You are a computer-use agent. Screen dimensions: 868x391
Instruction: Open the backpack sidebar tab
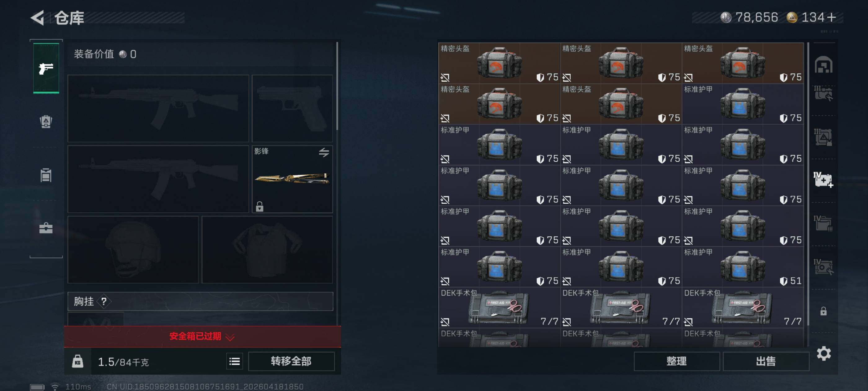(46, 122)
